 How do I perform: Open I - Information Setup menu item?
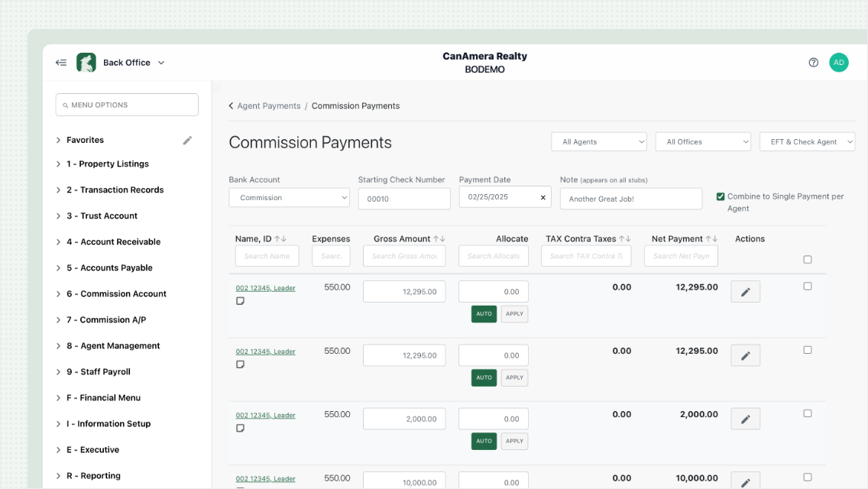pos(108,424)
